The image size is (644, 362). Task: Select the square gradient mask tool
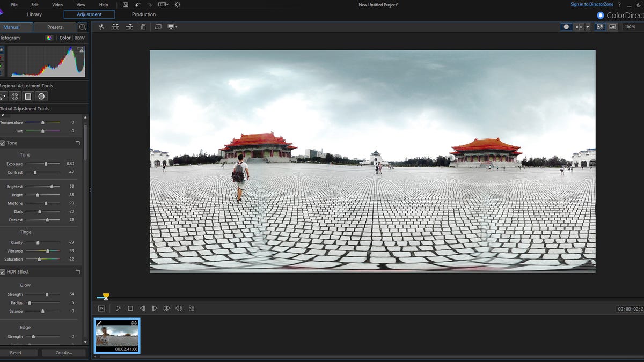tap(28, 97)
